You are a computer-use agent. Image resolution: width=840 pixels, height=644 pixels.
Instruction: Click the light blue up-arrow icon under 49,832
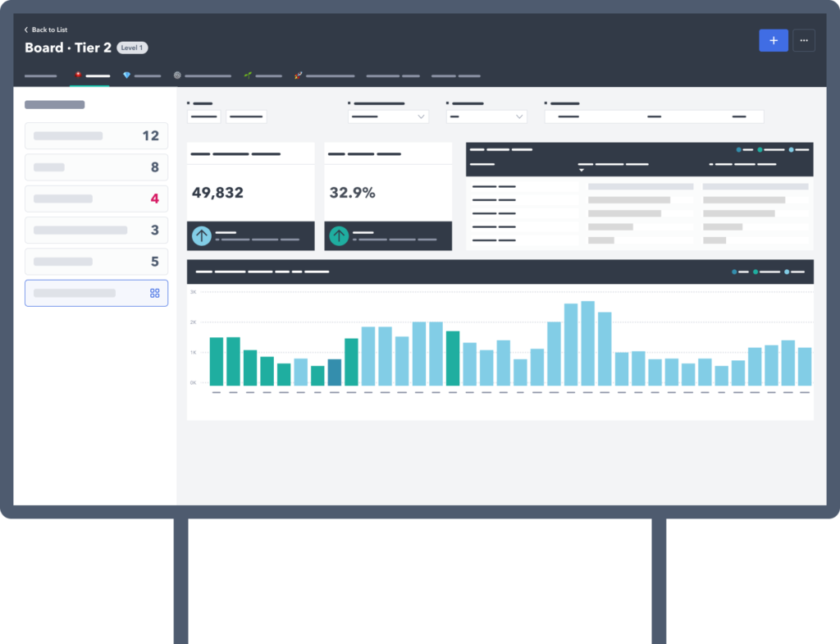(x=202, y=236)
